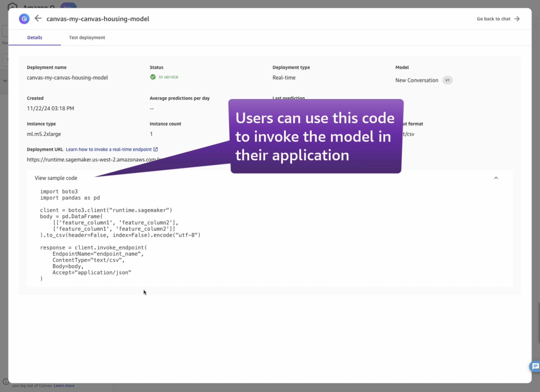Screen dimensions: 540x392
Task: Click the info icon in the bottom-left corner
Action: click(5, 382)
